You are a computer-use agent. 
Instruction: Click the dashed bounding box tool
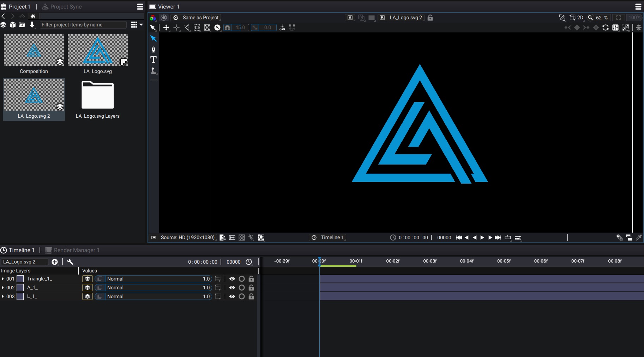pos(197,27)
